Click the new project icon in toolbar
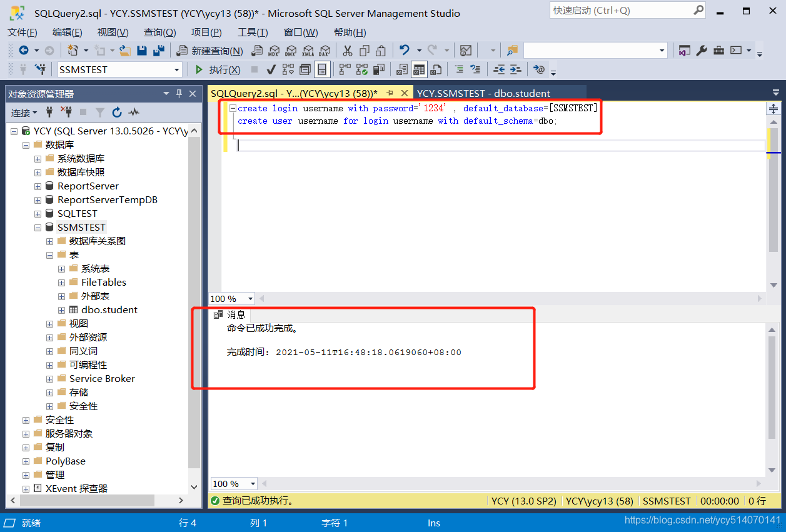The image size is (786, 532). pos(73,51)
